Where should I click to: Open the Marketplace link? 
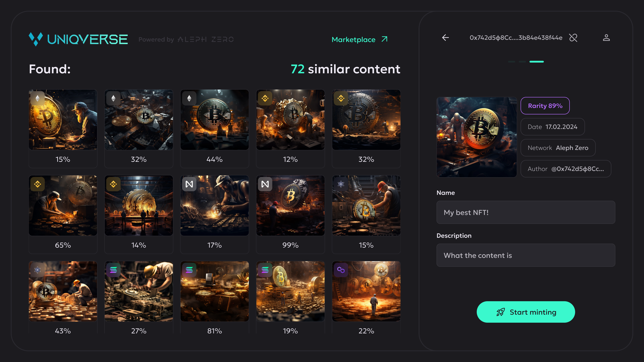coord(359,40)
